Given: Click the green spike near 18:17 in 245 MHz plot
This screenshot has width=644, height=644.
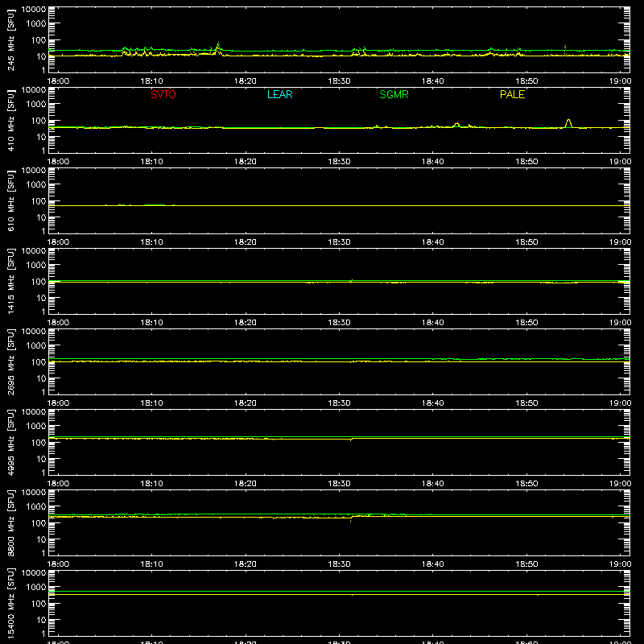Looking at the screenshot, I should 218,46.
